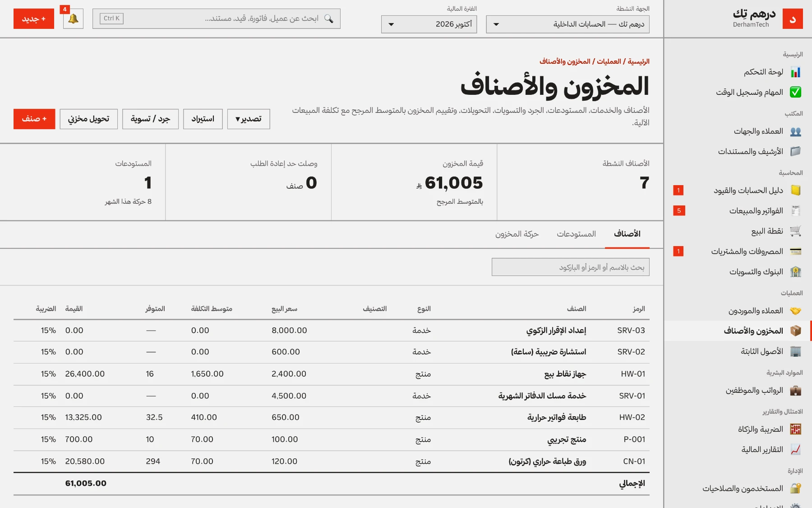
Task: Click the clients and entities people icon
Action: pos(795,131)
